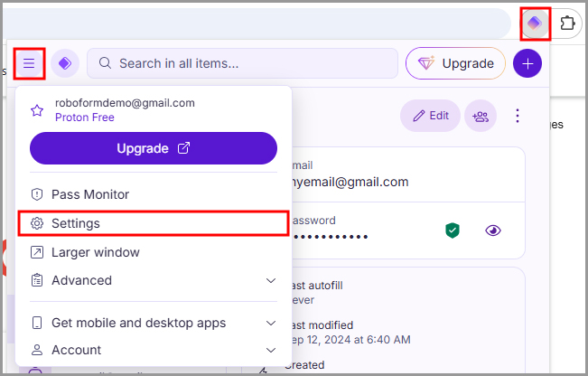Click the magnifier icon in search bar
The image size is (588, 376).
[x=106, y=63]
